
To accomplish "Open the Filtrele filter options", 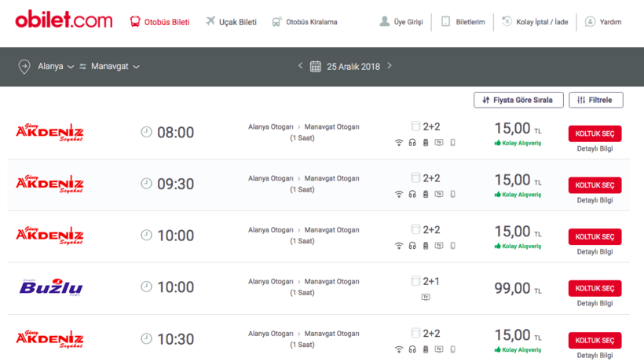I will point(596,100).
